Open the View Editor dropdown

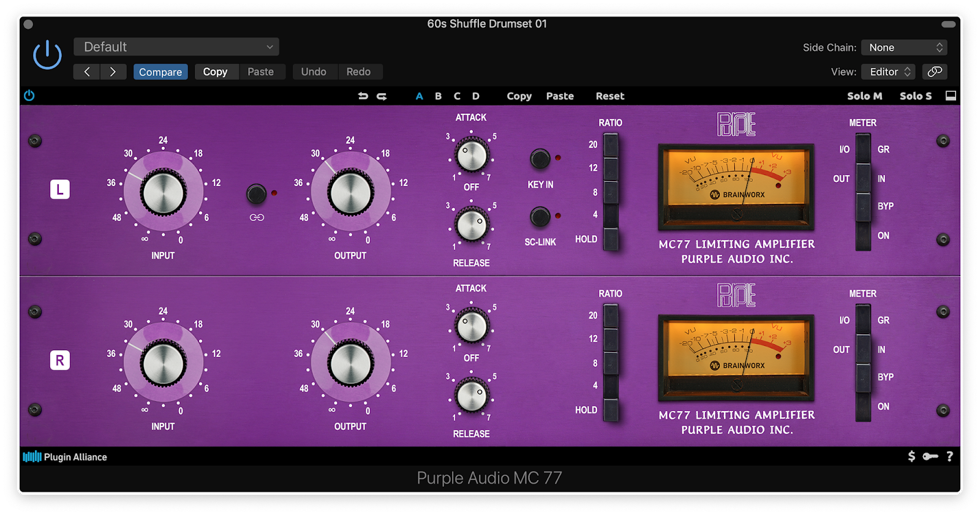888,72
